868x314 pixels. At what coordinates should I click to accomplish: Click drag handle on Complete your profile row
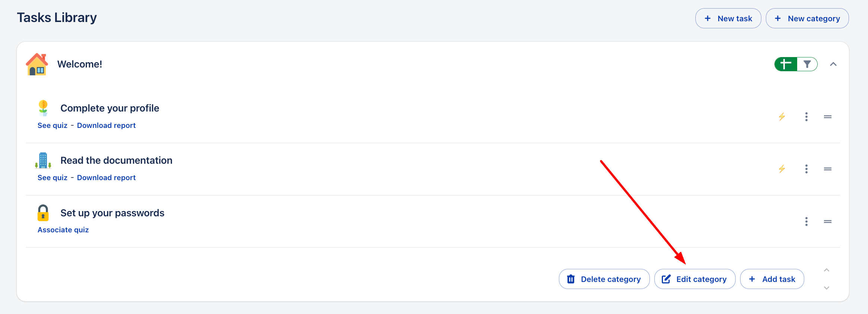827,117
